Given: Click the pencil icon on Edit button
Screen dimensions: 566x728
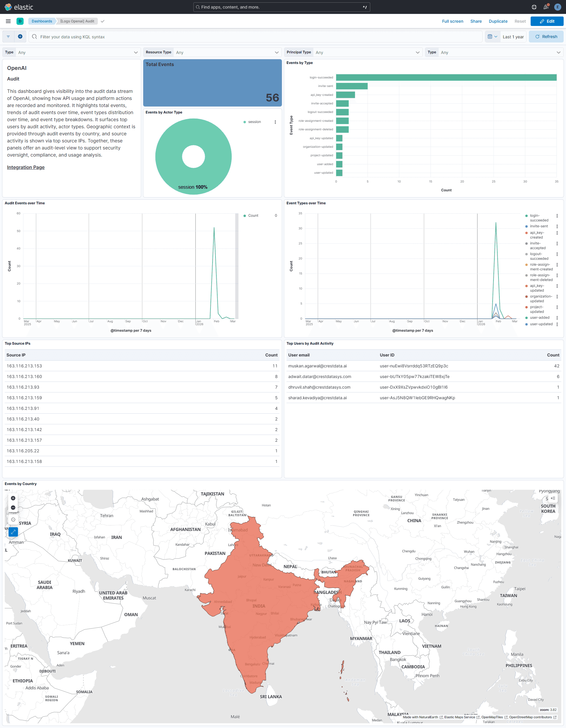Looking at the screenshot, I should point(542,21).
